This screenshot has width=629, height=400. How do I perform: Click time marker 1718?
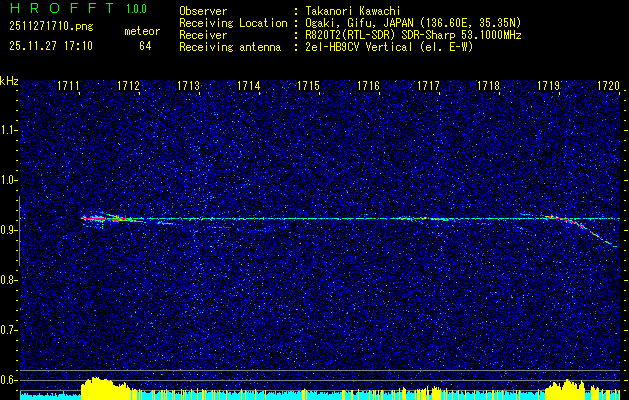[x=489, y=86]
